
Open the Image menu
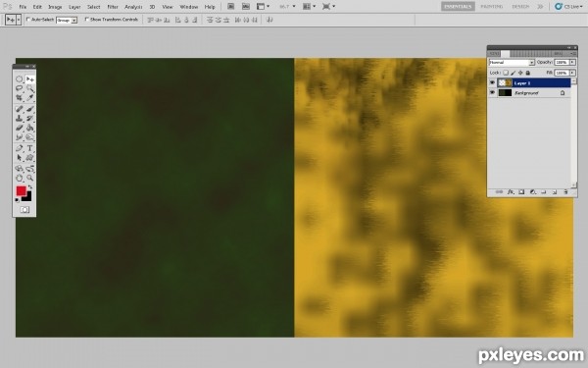55,7
